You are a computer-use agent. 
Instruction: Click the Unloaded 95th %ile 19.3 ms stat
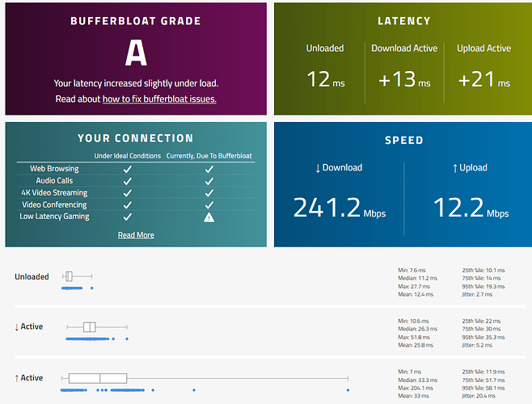[x=483, y=287]
